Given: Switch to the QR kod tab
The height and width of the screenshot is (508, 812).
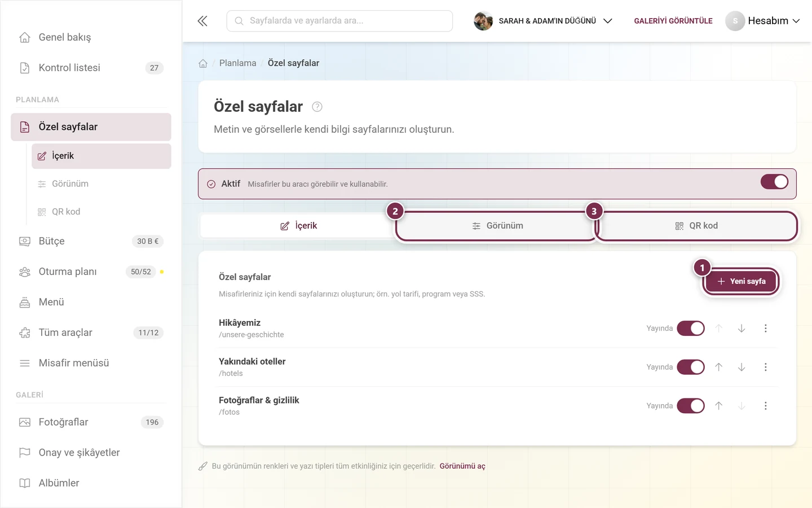Looking at the screenshot, I should pyautogui.click(x=696, y=226).
